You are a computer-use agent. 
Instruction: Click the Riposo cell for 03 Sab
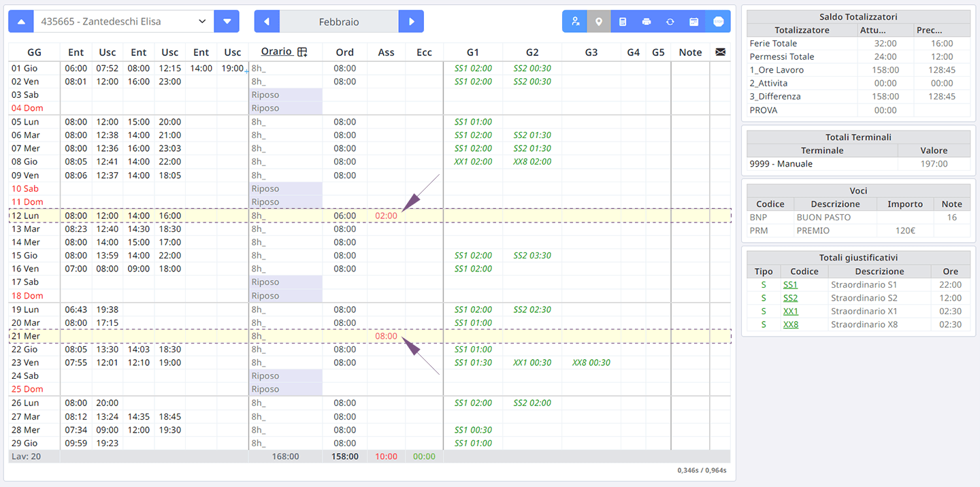[x=286, y=95]
